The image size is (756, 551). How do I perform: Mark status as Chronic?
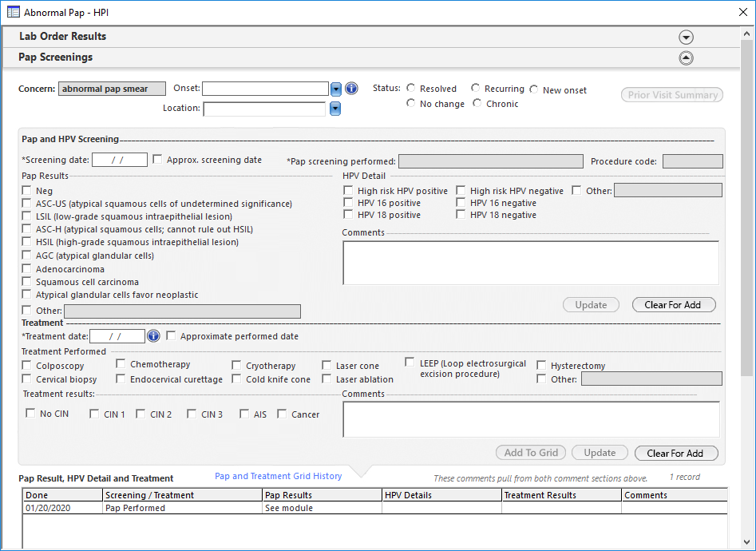point(477,103)
